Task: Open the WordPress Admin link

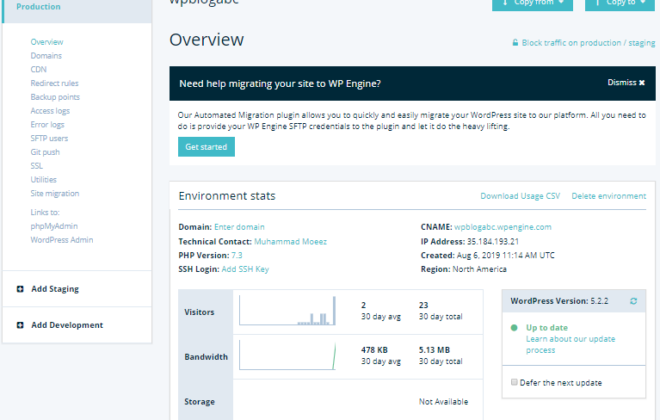Action: (x=61, y=240)
